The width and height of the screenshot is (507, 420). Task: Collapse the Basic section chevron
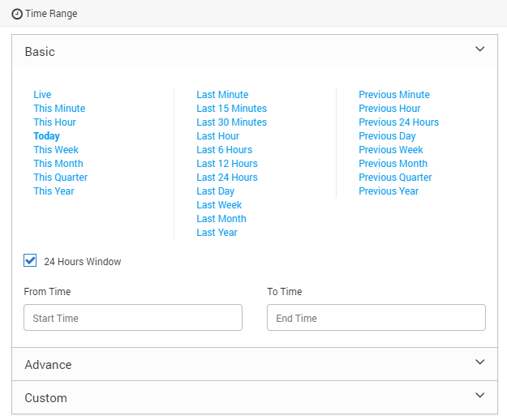point(480,49)
